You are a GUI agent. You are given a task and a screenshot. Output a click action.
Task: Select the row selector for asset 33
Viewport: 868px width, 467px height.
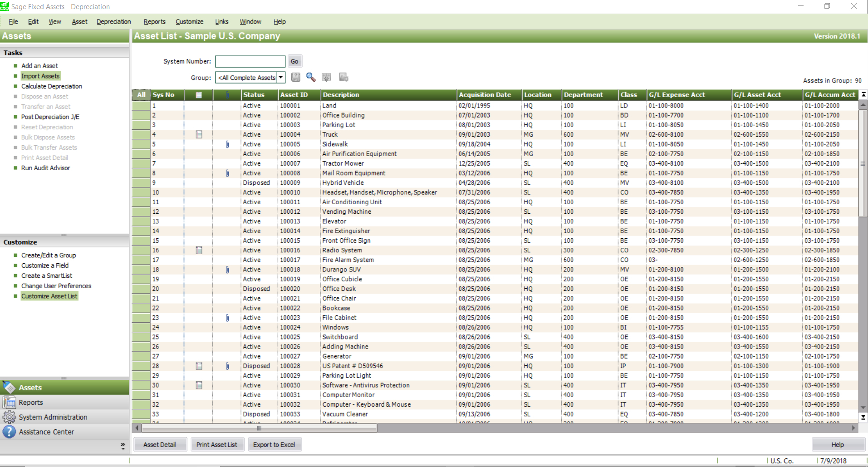point(141,414)
